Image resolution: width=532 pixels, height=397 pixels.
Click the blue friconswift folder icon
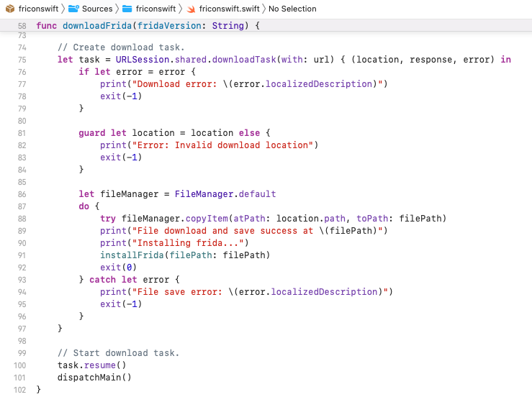127,9
